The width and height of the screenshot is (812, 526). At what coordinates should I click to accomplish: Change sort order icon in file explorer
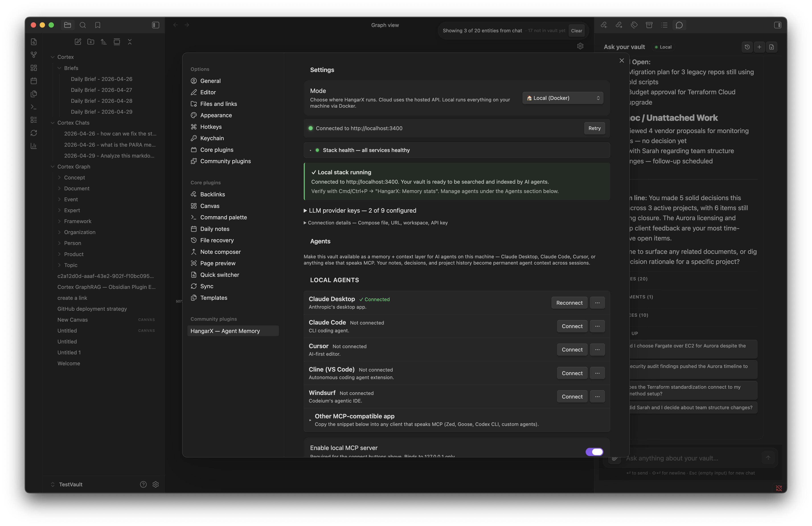click(104, 42)
